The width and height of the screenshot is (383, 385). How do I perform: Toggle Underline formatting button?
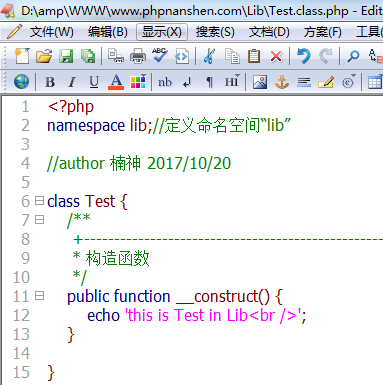click(x=94, y=82)
